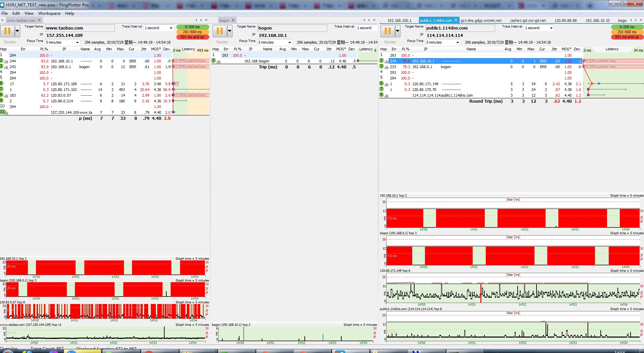
Task: Click 501 ms and up legend in 114dns panel
Action: (627, 37)
